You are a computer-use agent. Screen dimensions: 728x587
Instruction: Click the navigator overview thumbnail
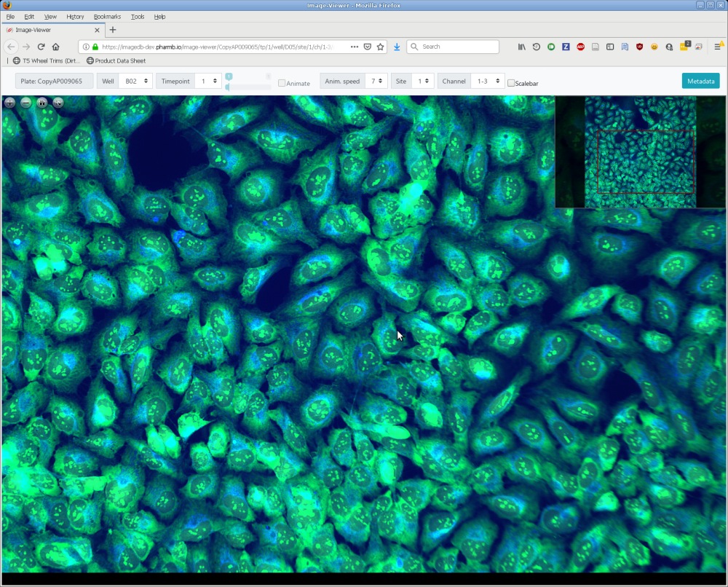coord(640,152)
